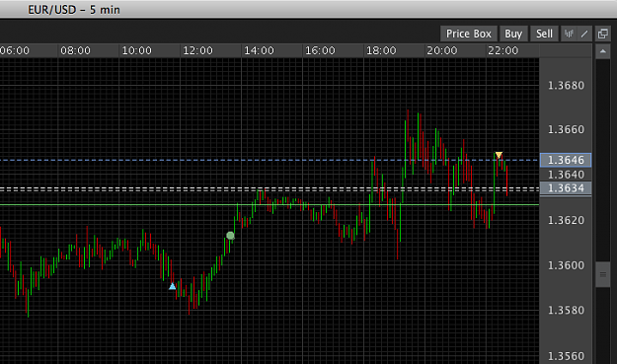Click the 1.3560 price axis value
The width and height of the screenshot is (617, 364).
566,356
